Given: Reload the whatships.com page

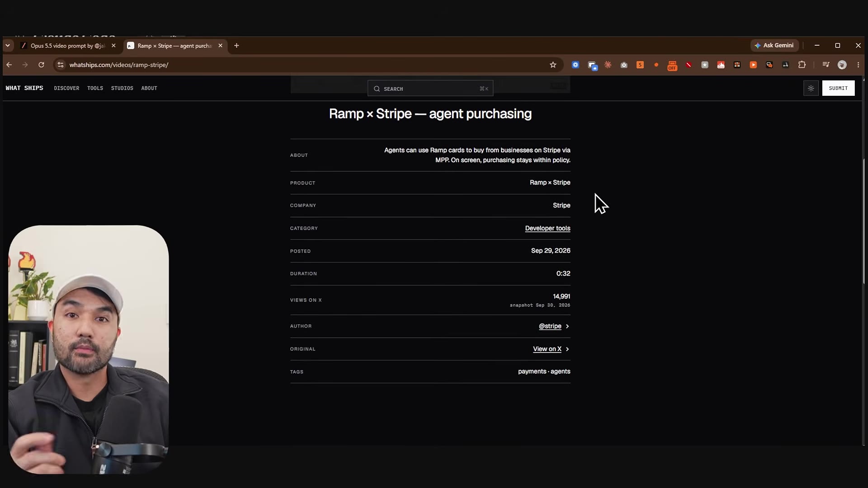Looking at the screenshot, I should click(41, 65).
